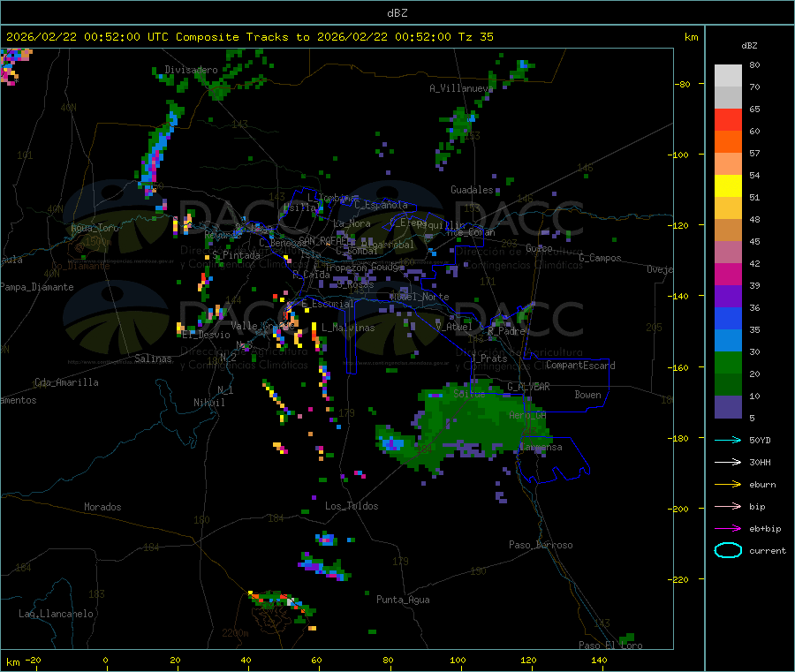Screen dimensions: 795x672
Task: Click the 'CompantEscard' place label
Action: (580, 366)
